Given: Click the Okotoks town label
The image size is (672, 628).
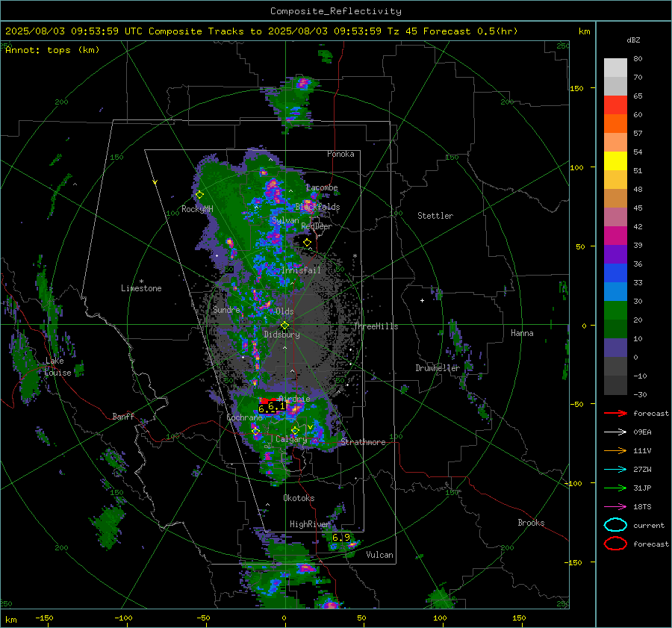Looking at the screenshot, I should (x=299, y=497).
